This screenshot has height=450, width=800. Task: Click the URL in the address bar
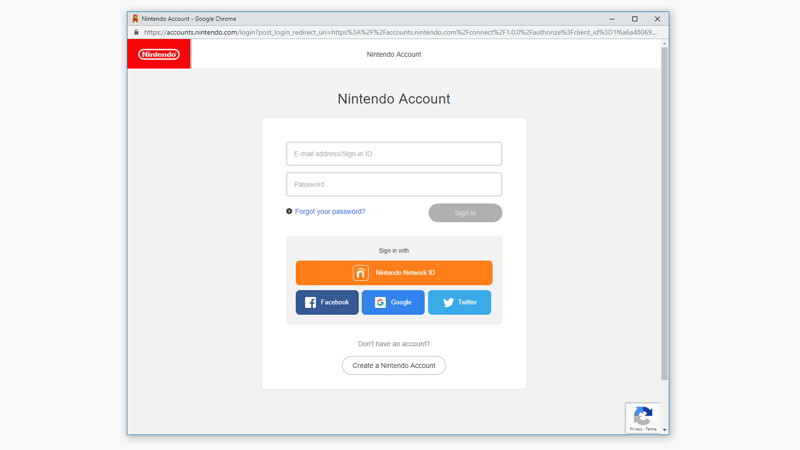[x=400, y=32]
